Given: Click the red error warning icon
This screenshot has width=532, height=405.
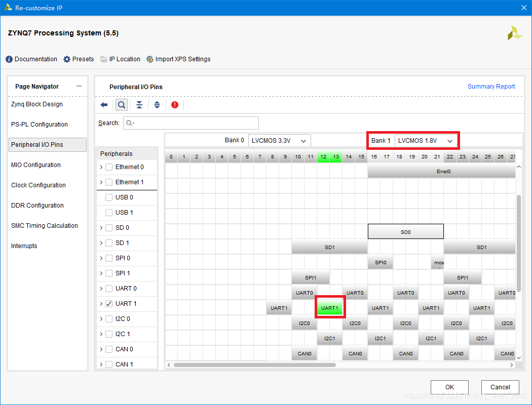Looking at the screenshot, I should pyautogui.click(x=175, y=105).
